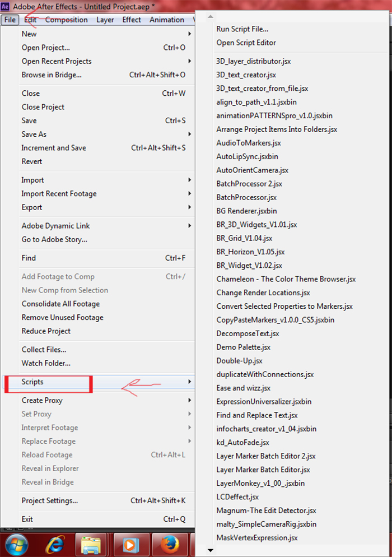Run Change Render Locations.jsx script
This screenshot has height=557, width=392.
click(263, 293)
